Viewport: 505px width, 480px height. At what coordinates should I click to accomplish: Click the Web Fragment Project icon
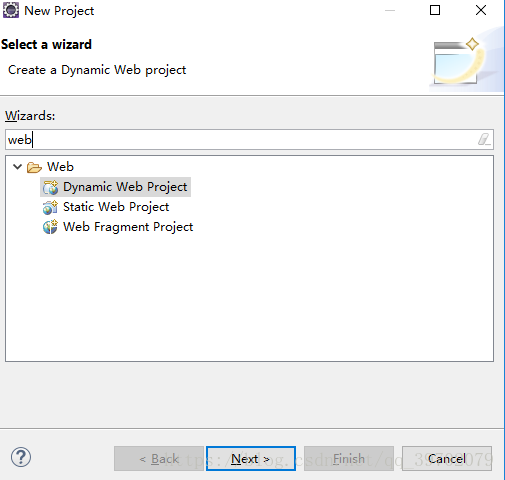tap(50, 227)
